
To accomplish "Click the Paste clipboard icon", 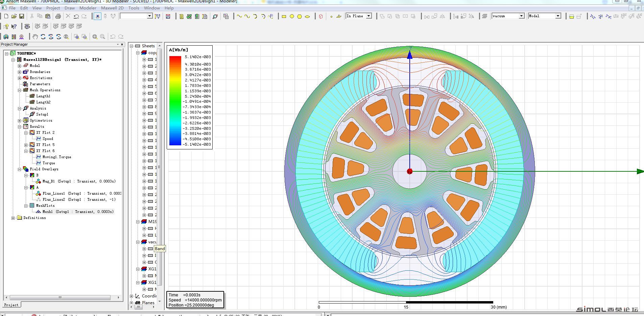I will [48, 16].
